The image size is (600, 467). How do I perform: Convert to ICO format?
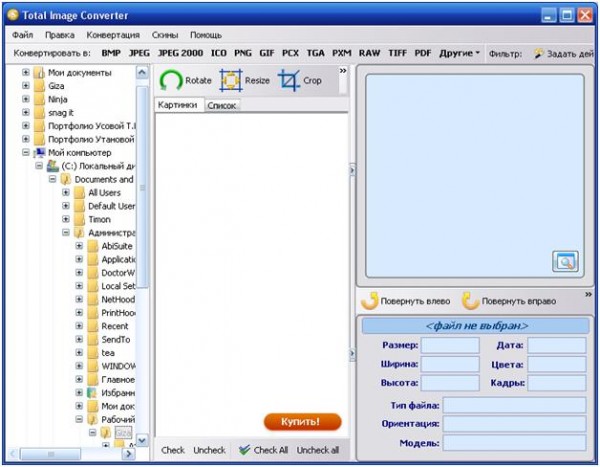point(219,53)
